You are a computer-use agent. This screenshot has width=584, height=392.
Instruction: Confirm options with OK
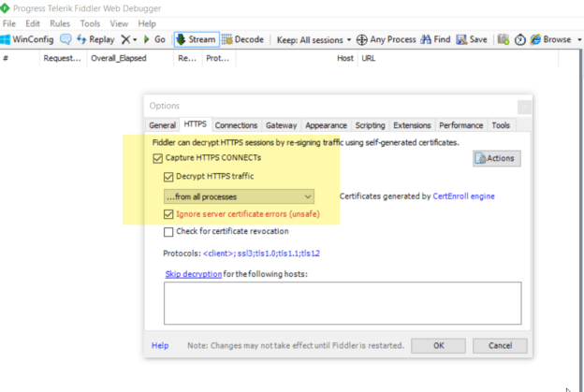point(438,346)
